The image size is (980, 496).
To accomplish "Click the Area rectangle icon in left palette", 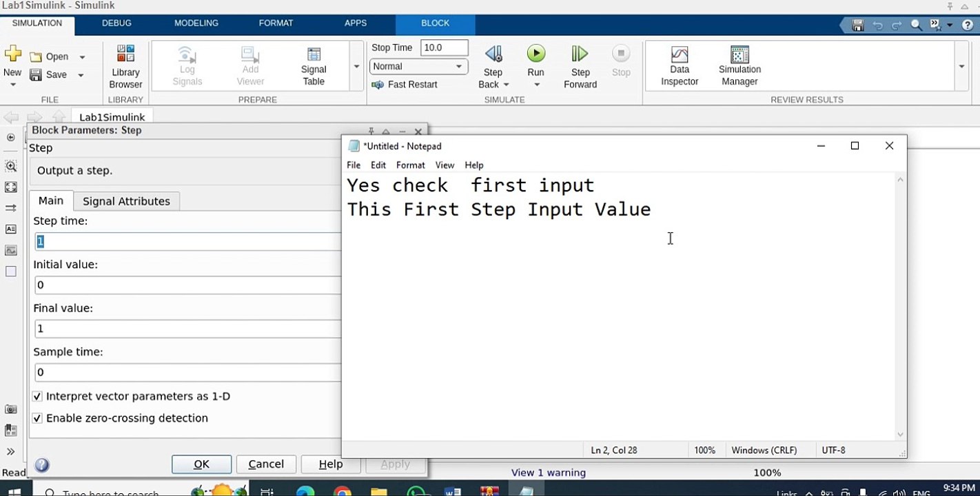I will pyautogui.click(x=11, y=271).
